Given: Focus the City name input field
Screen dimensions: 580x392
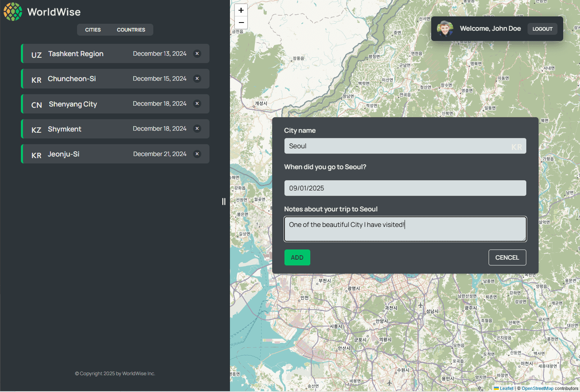Looking at the screenshot, I should point(398,146).
